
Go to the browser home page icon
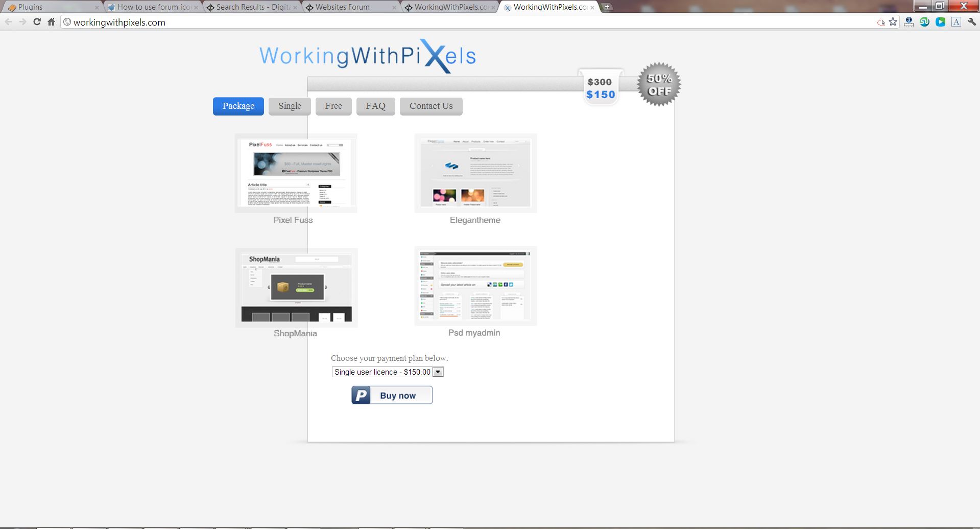pyautogui.click(x=51, y=22)
